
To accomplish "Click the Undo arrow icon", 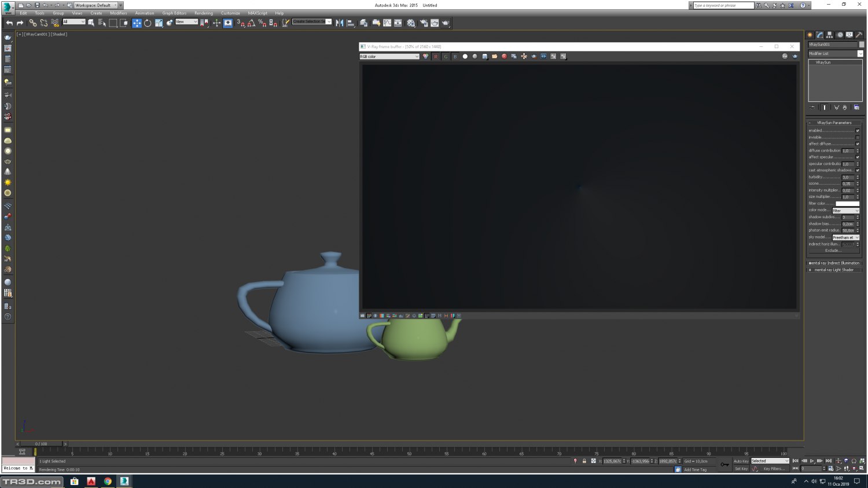I will [x=9, y=23].
